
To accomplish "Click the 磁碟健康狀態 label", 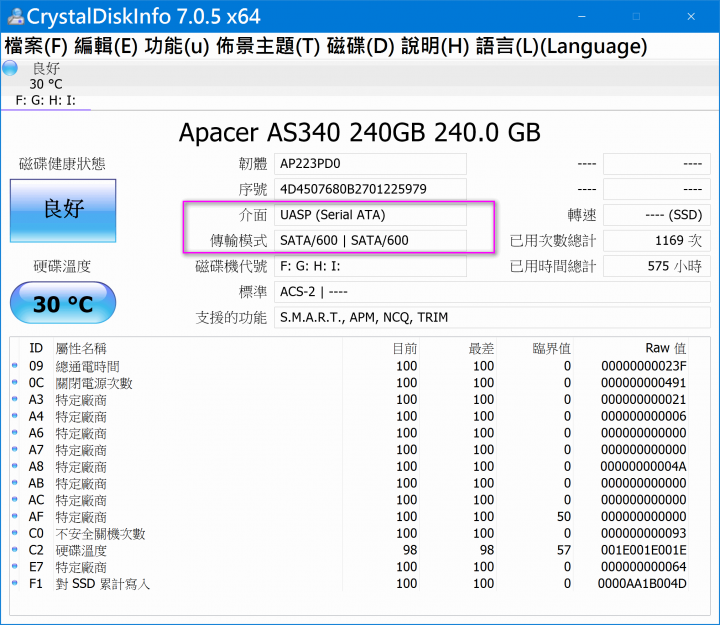I will (62, 163).
